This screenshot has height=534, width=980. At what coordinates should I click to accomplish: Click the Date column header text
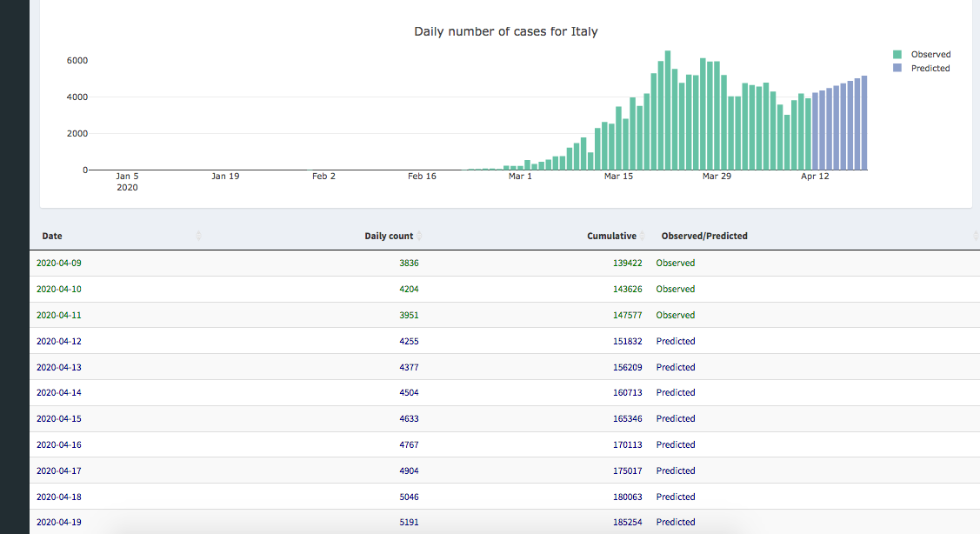click(52, 236)
